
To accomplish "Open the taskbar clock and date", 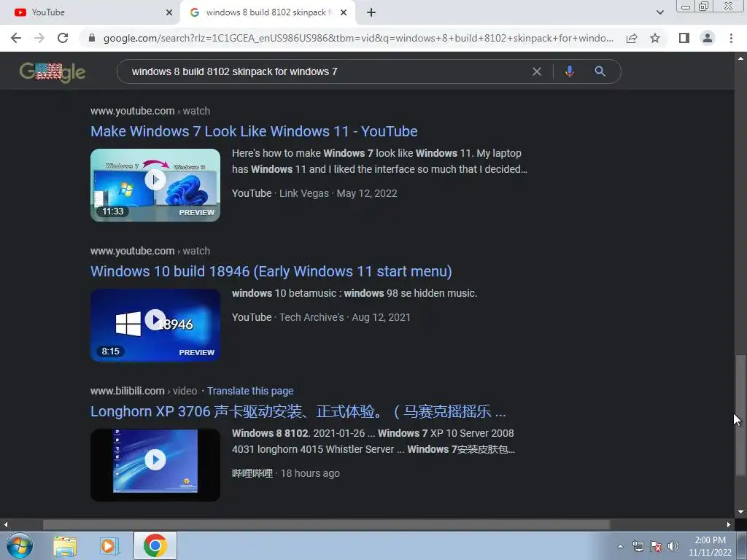I will coord(710,547).
